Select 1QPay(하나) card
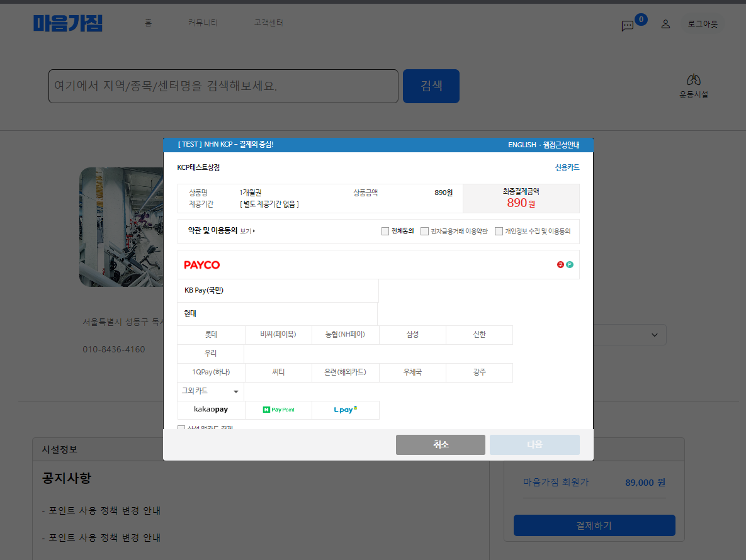 click(211, 372)
